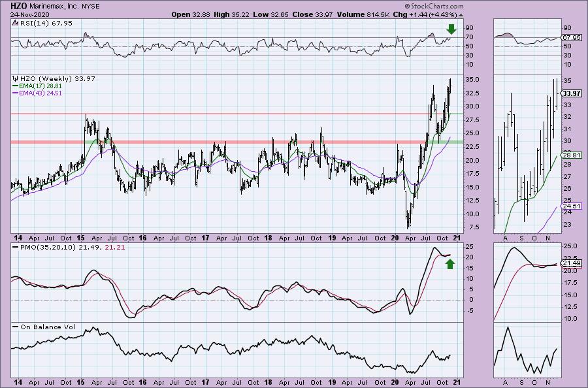Click the 67.95 RSI value tag at right
The height and width of the screenshot is (388, 588).
coord(572,38)
